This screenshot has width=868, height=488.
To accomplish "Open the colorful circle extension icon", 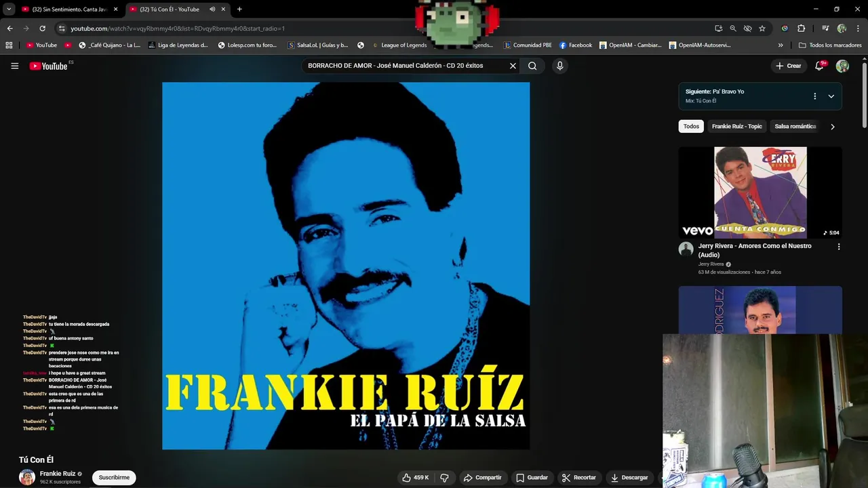I will [785, 28].
